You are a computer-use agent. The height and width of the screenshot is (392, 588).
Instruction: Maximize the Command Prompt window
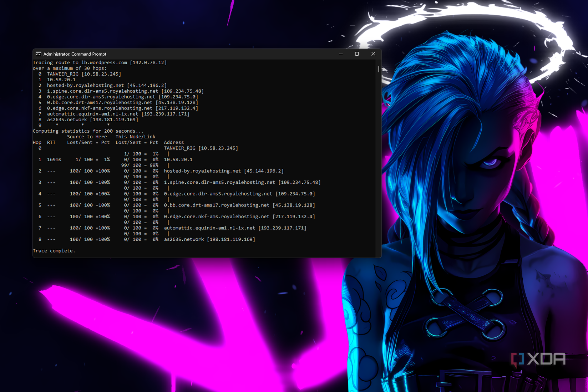[357, 54]
